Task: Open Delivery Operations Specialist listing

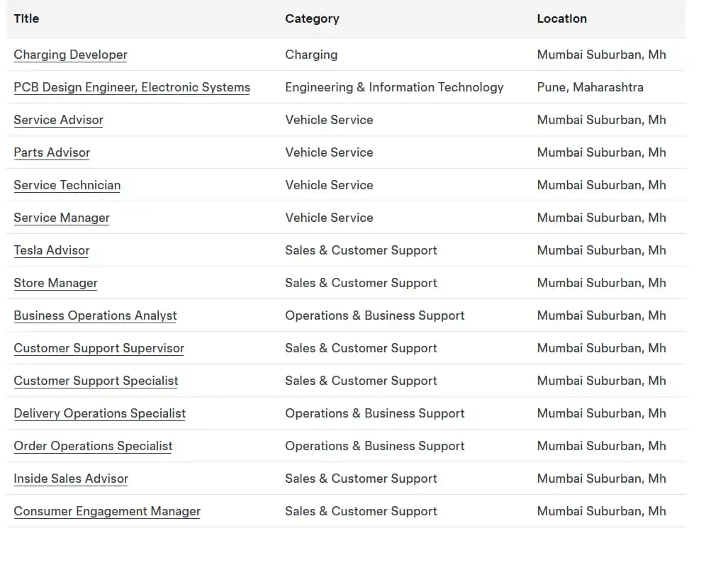Action: (99, 413)
